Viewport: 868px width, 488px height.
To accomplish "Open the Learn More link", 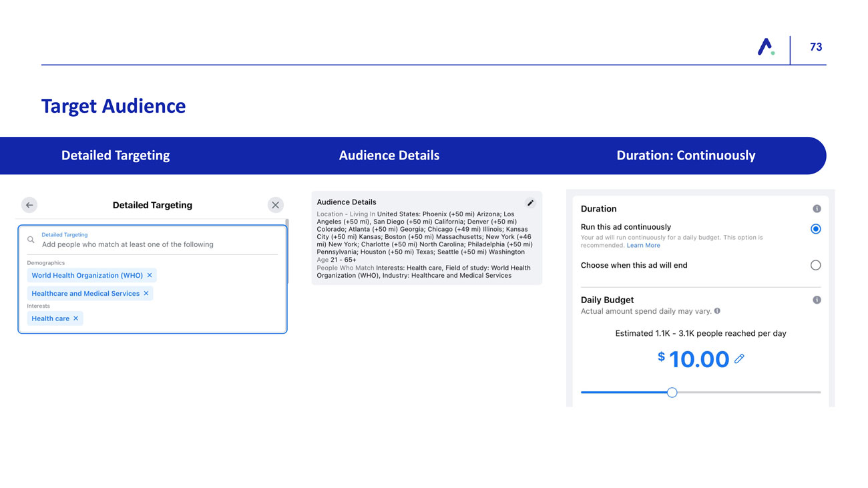I will (643, 246).
